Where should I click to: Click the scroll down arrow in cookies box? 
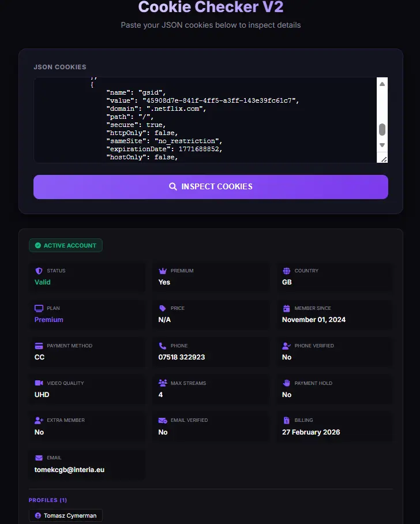coord(382,145)
